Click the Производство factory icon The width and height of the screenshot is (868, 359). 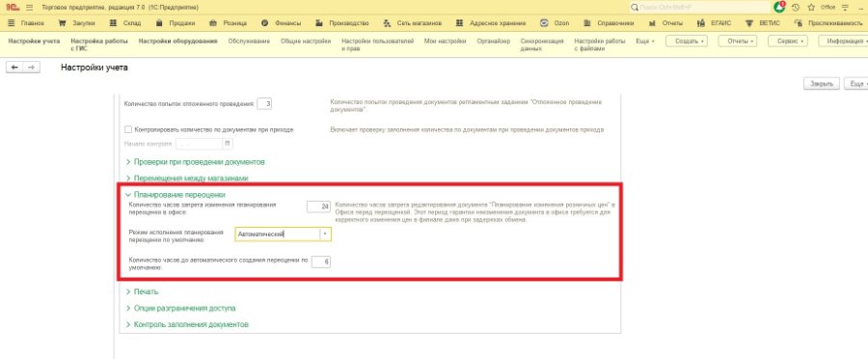318,23
